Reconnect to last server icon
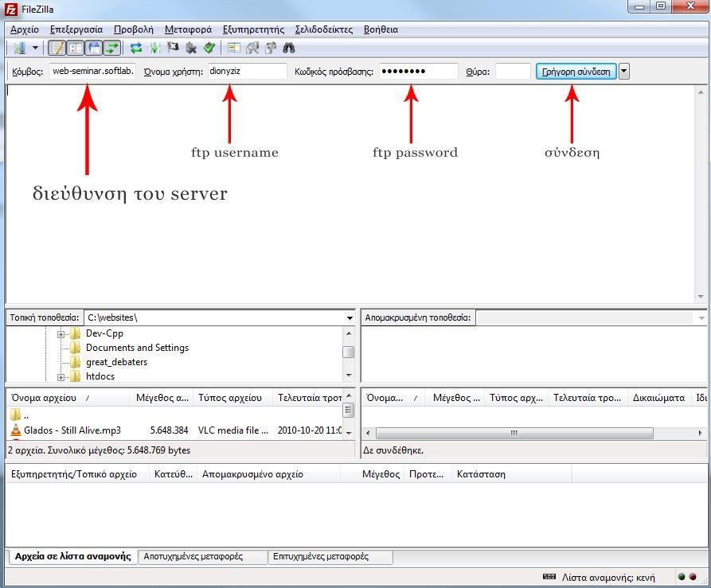The height and width of the screenshot is (588, 711). 209,48
